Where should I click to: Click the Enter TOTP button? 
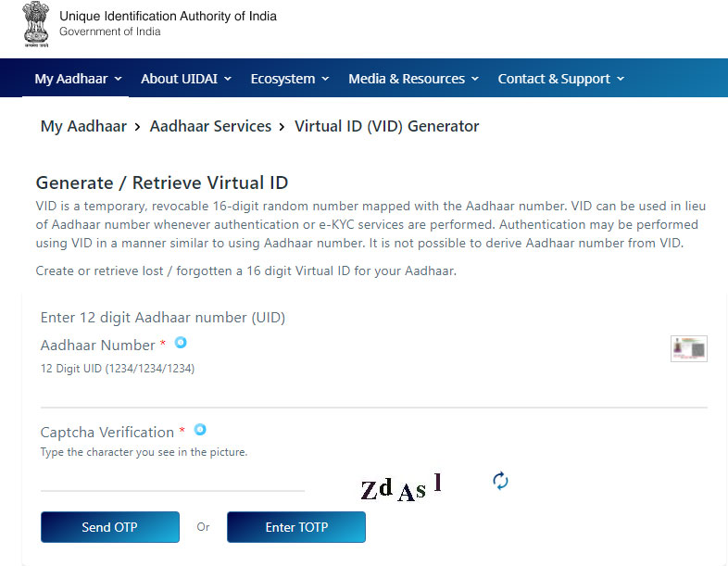coord(296,527)
